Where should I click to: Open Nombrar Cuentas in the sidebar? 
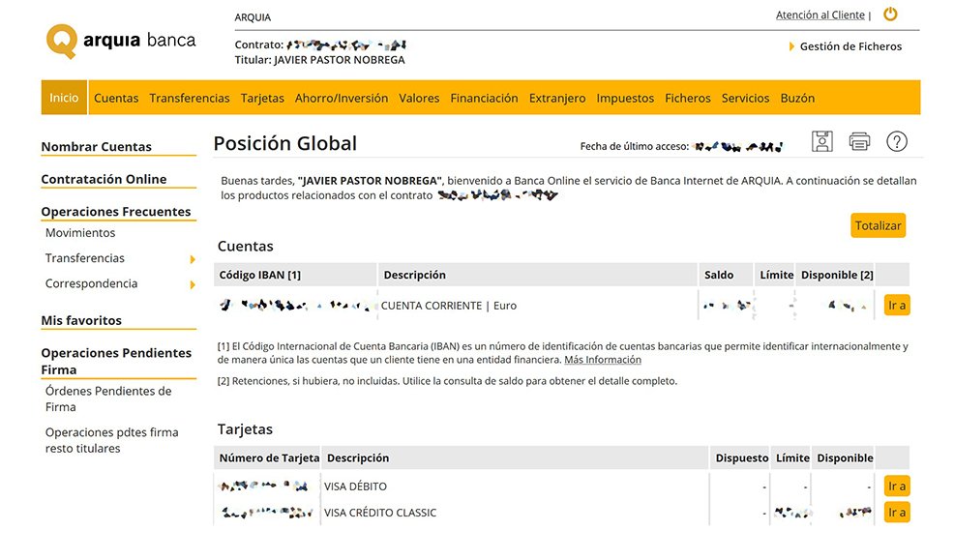[96, 147]
